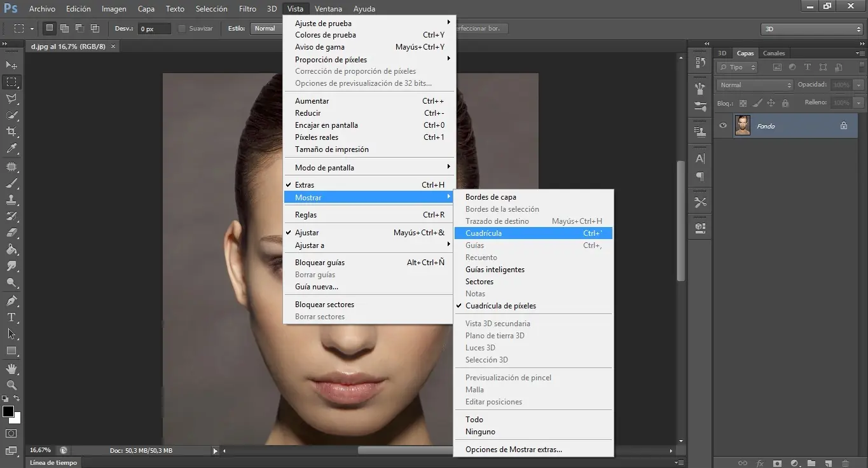The image size is (868, 468).
Task: Select the Eraser tool
Action: pos(11,233)
